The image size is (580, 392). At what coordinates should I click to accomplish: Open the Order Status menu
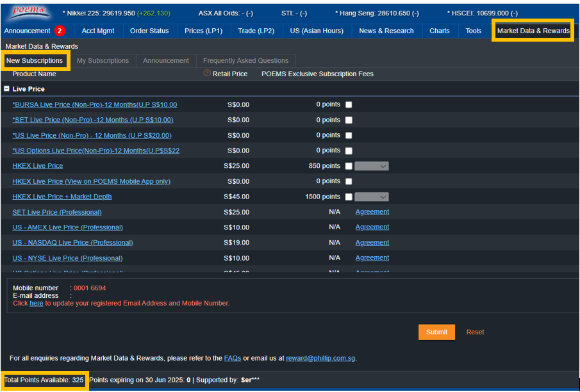pos(149,31)
